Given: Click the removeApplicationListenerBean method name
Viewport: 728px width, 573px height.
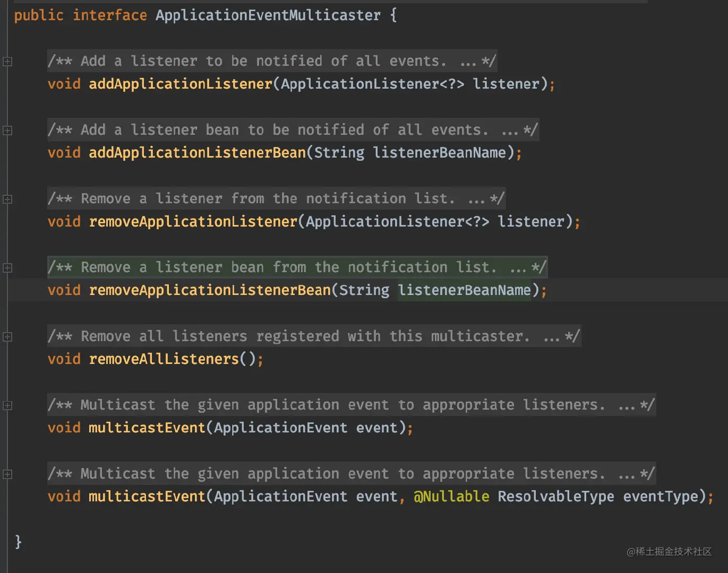Looking at the screenshot, I should coord(210,290).
